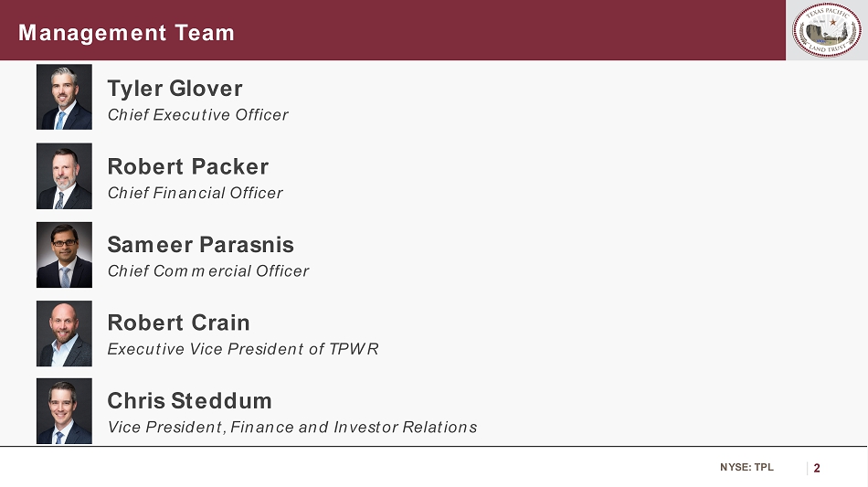Select Chris Steddum's headshot photo
The image size is (868, 487).
64,411
